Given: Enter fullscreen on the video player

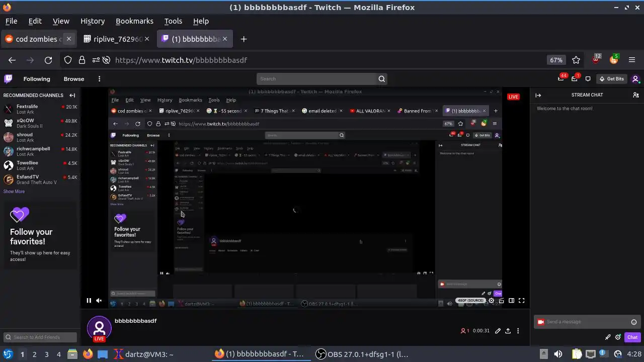Looking at the screenshot, I should coord(522,301).
